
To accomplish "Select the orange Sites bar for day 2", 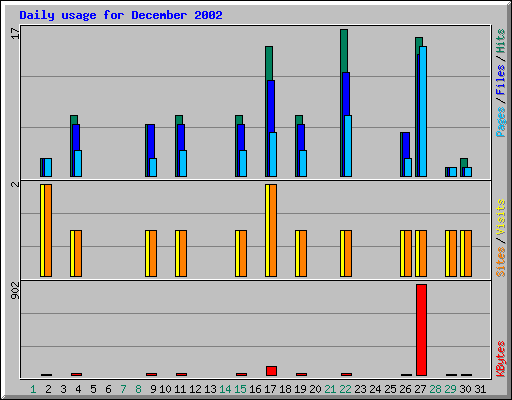I will tap(48, 230).
